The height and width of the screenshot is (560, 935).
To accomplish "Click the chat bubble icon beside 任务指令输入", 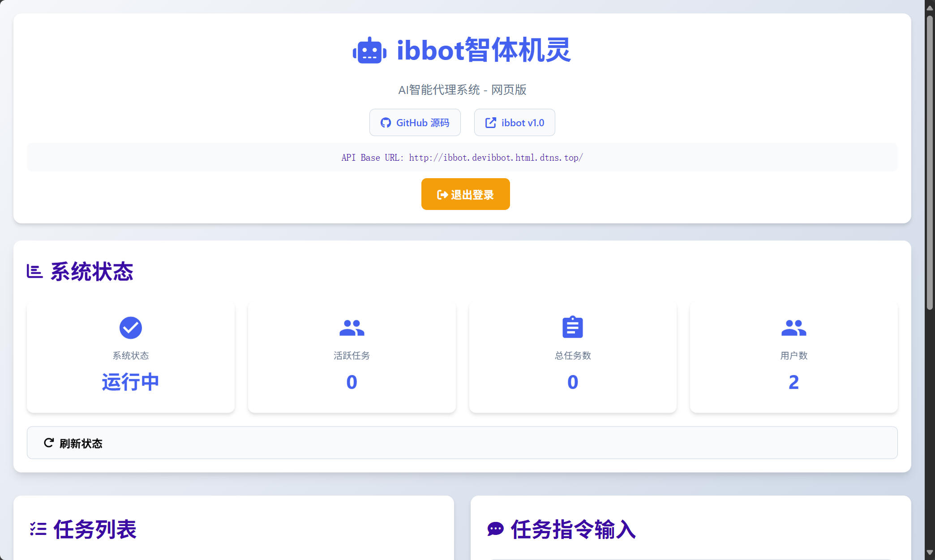I will 495,529.
